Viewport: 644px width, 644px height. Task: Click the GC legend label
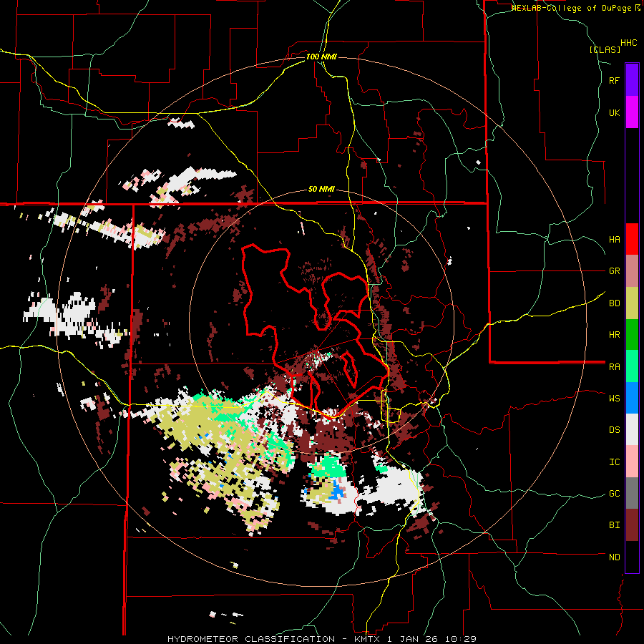pos(614,494)
